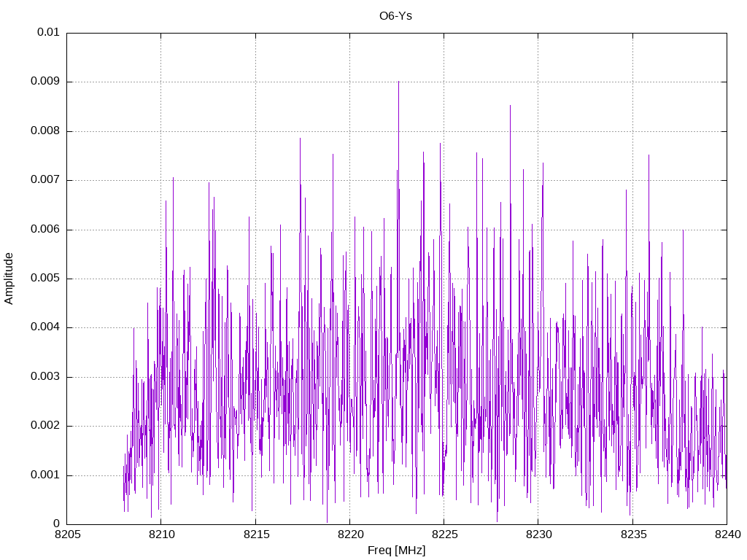The image size is (747, 560).
Task: Click the x-axis tick label 8225
Action: point(445,534)
